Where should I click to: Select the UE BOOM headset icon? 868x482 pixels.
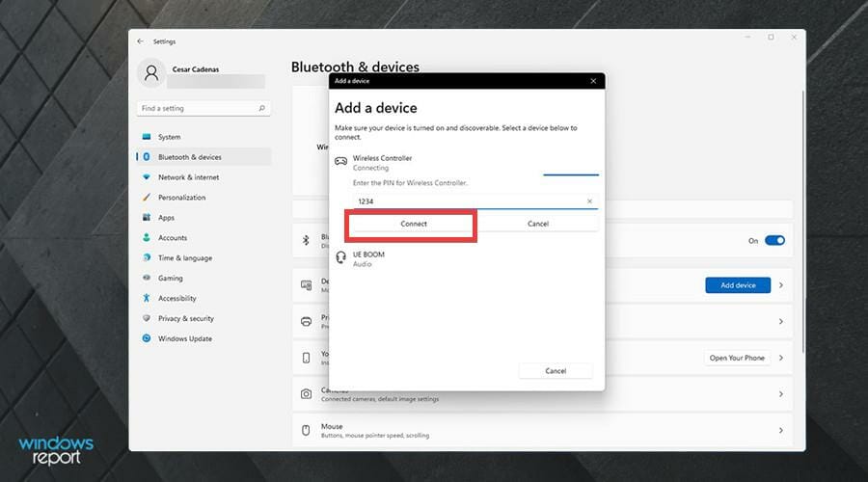pos(341,257)
